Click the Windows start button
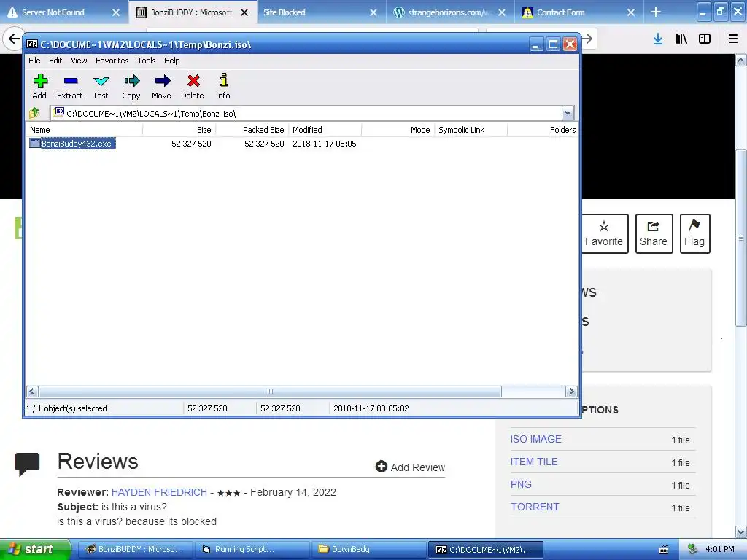The width and height of the screenshot is (747, 560). [35, 550]
